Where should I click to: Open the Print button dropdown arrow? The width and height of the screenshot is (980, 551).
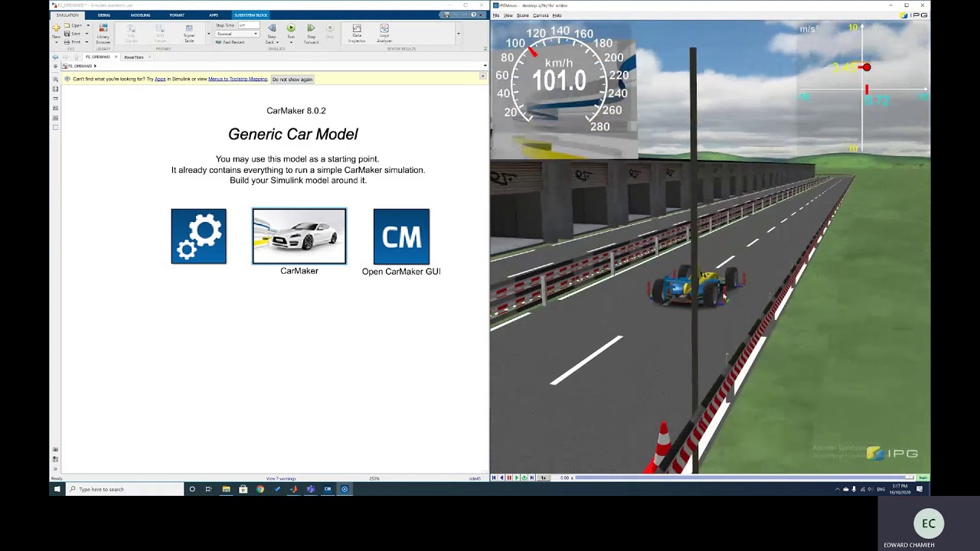87,42
